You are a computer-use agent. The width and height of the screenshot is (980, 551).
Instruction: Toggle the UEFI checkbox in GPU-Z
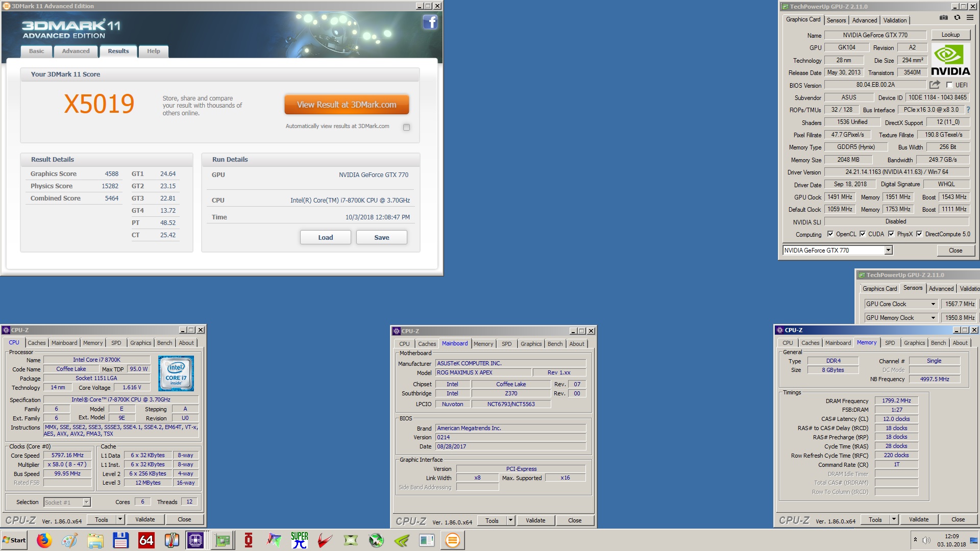(x=949, y=85)
